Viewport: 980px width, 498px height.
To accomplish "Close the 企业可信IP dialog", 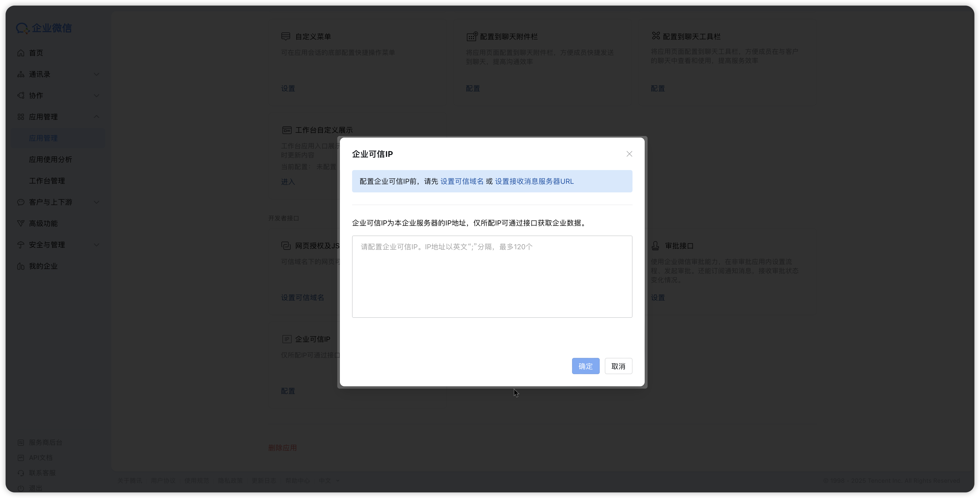I will point(629,154).
